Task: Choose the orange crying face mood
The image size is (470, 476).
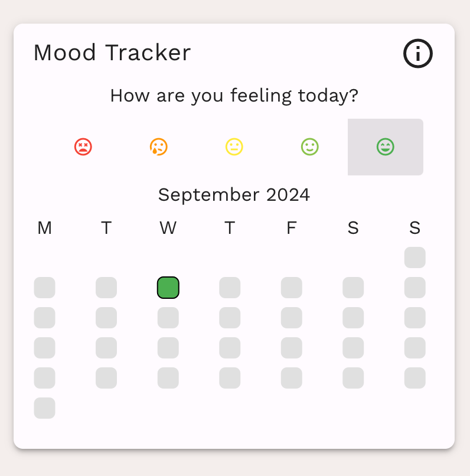Action: pos(159,147)
